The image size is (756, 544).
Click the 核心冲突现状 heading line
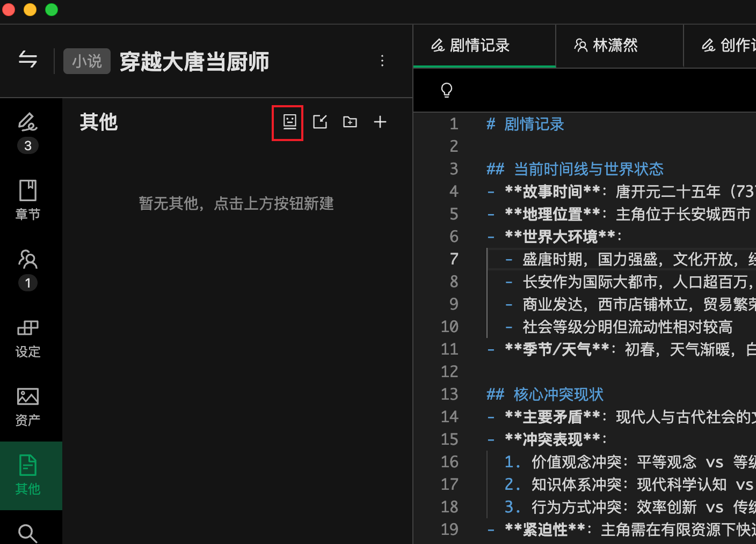pos(558,394)
